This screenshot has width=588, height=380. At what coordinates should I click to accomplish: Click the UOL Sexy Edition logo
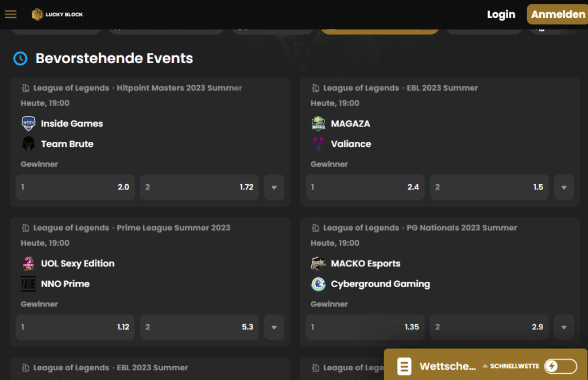pyautogui.click(x=29, y=263)
